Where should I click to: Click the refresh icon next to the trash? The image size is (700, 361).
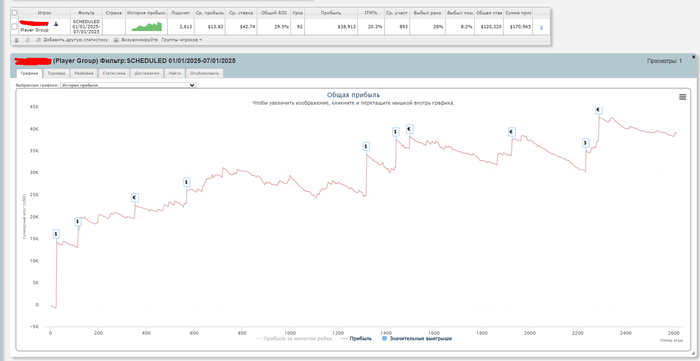click(27, 40)
